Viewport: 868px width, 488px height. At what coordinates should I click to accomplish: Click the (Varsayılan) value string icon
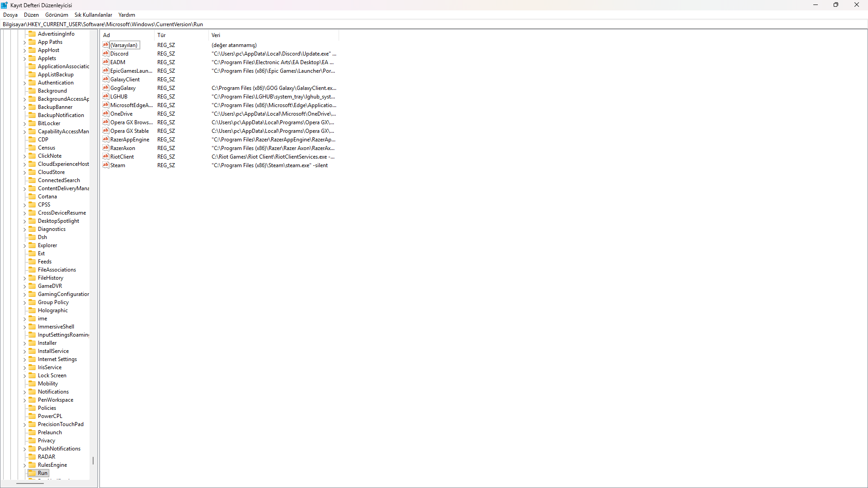click(106, 45)
